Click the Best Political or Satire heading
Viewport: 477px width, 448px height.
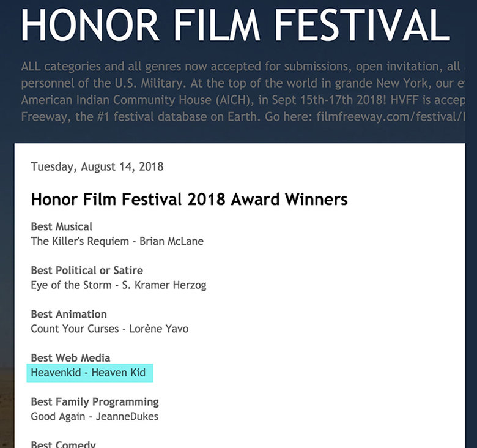pos(86,271)
